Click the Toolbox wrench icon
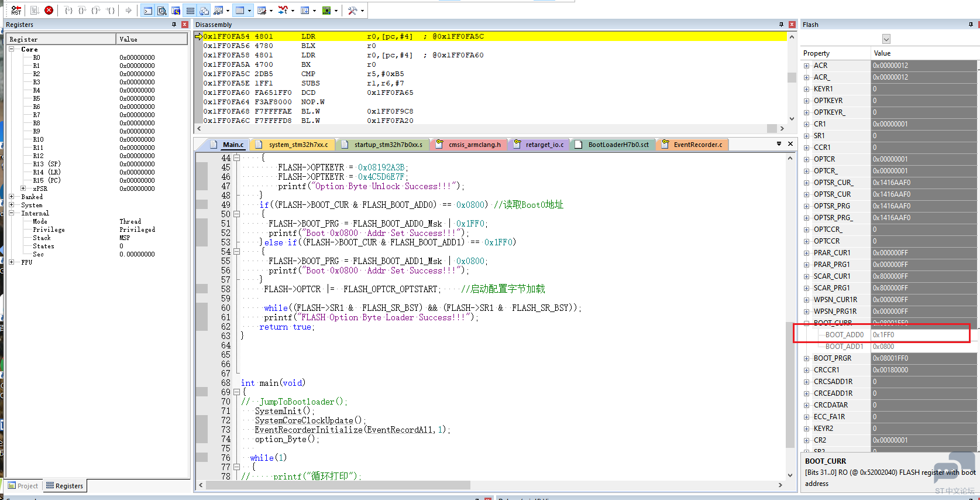 click(x=352, y=10)
